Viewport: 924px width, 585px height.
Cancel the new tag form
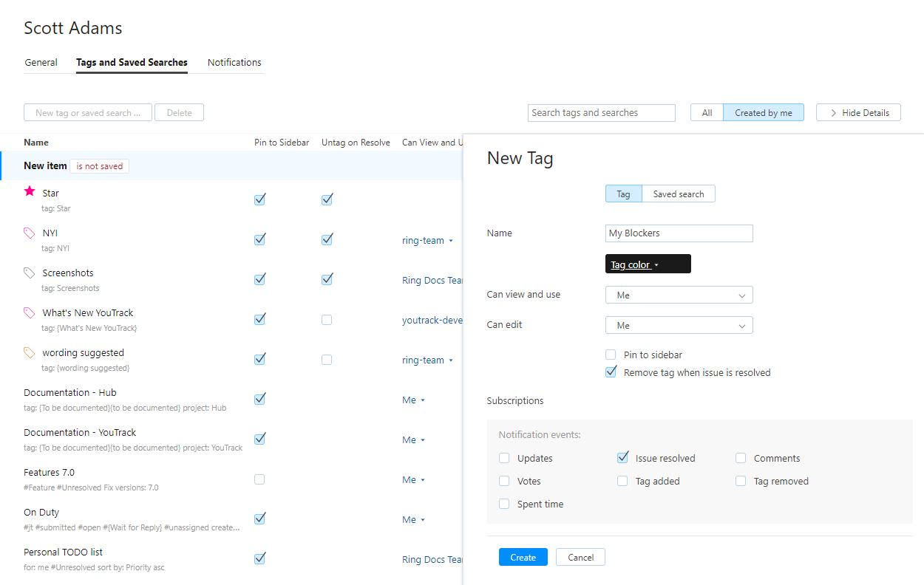tap(580, 558)
